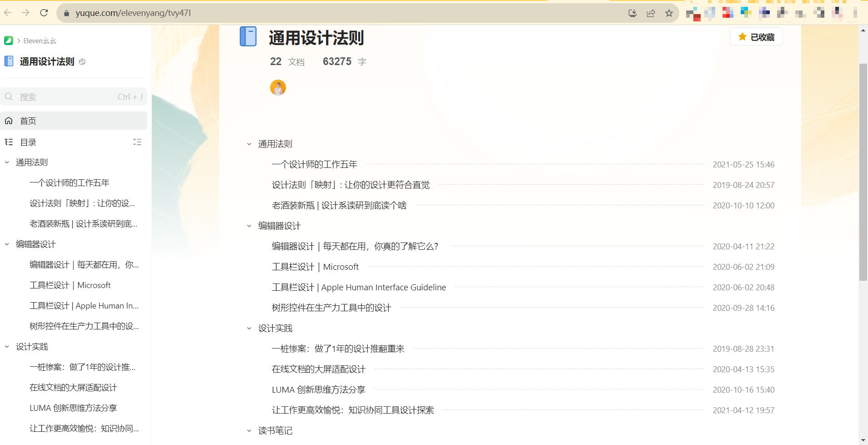Toggle the 已收藏 favorite button
The image size is (868, 445).
click(x=756, y=37)
